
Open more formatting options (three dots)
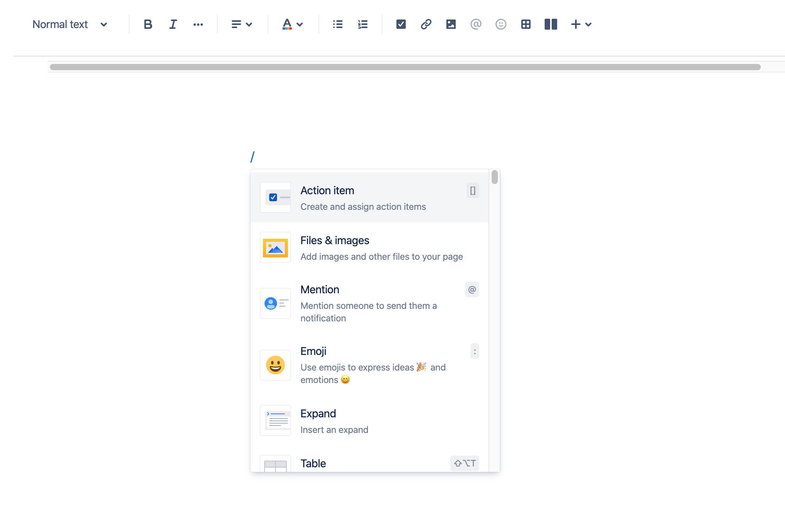tap(198, 24)
